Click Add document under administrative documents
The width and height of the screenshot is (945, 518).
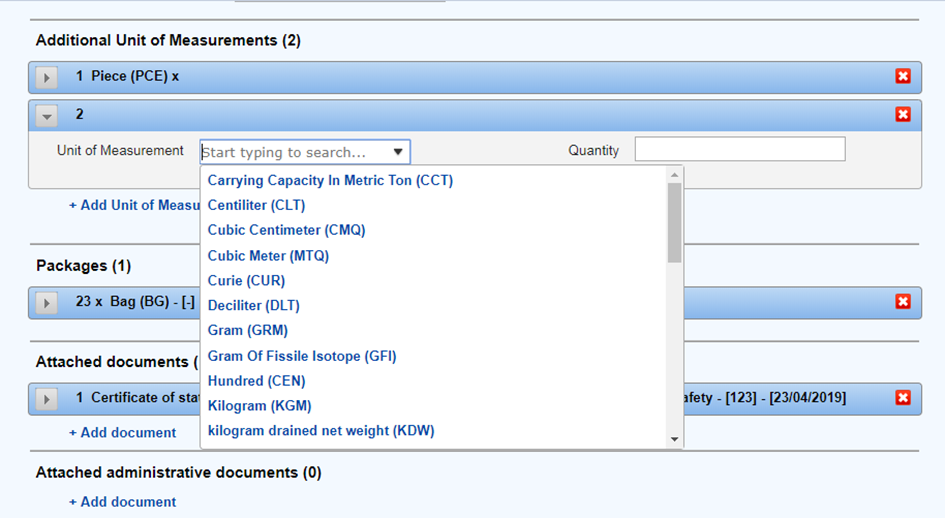(122, 502)
